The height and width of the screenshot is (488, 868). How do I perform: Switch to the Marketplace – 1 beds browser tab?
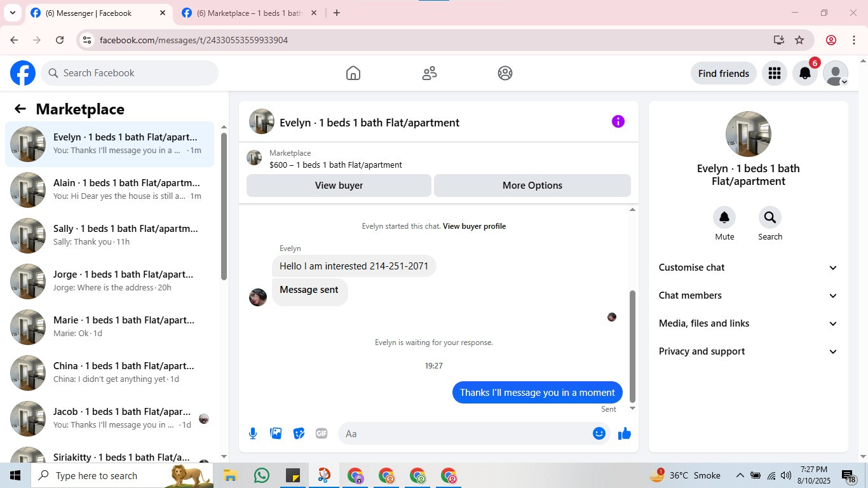click(x=249, y=13)
